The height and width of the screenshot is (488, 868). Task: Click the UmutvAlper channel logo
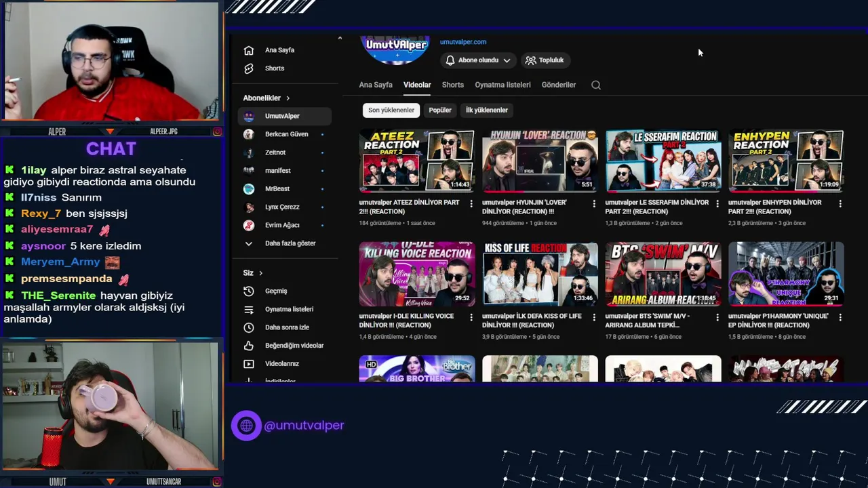[396, 49]
